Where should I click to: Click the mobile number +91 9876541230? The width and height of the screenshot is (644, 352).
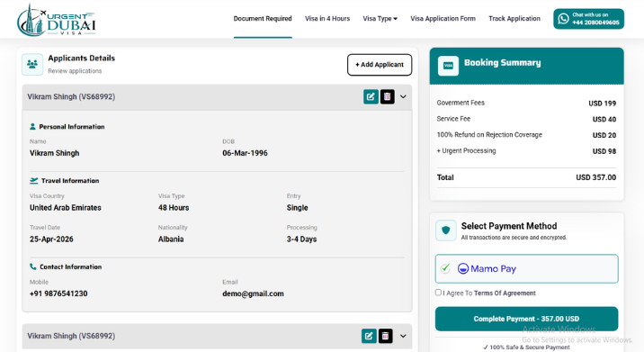click(x=58, y=293)
